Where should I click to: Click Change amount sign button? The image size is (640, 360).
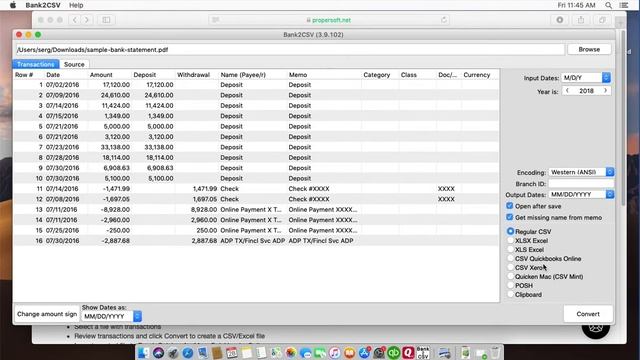(x=47, y=314)
